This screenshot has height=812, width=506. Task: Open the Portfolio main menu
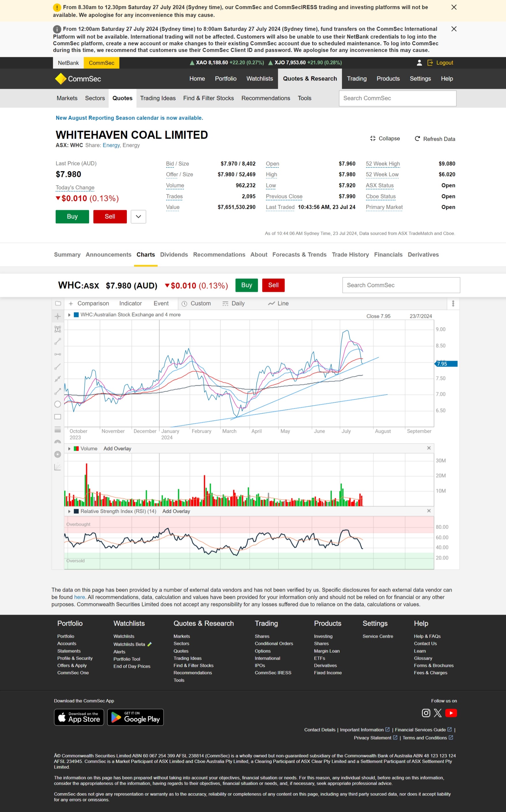click(225, 79)
